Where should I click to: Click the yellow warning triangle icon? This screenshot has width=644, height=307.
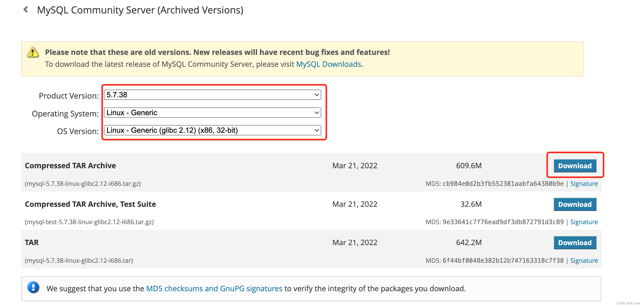[x=33, y=52]
